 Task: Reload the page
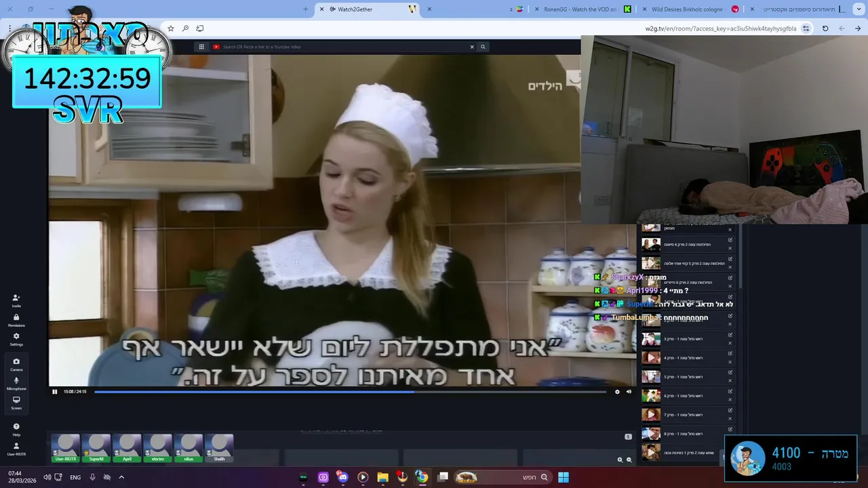(x=825, y=28)
